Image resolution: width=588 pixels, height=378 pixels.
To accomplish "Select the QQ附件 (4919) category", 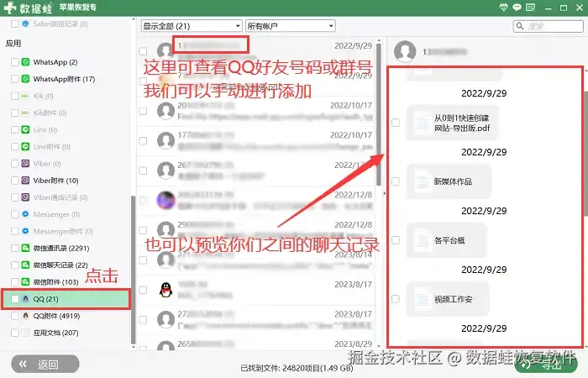I will click(56, 316).
